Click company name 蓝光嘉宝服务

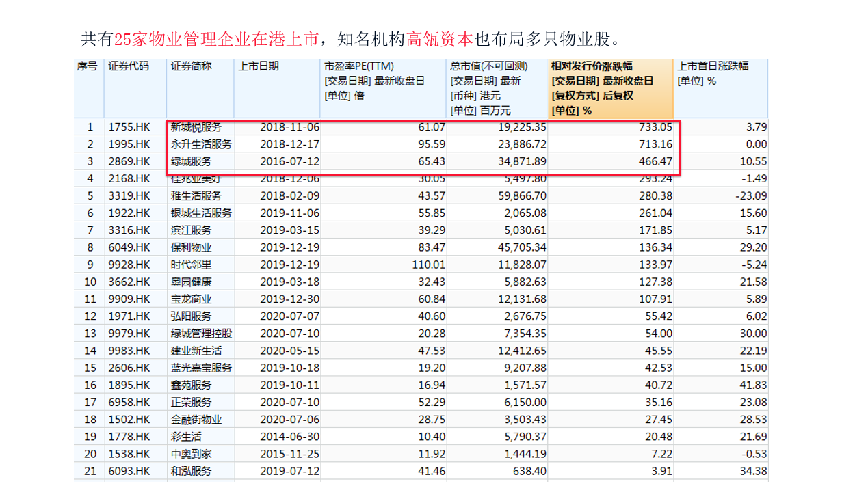tap(202, 368)
